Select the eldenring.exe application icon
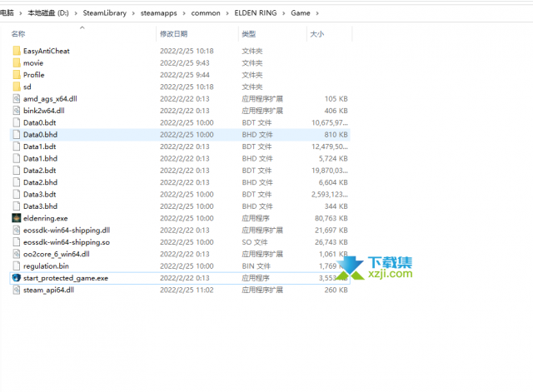Viewport: 533px width, 392px height. (17, 218)
